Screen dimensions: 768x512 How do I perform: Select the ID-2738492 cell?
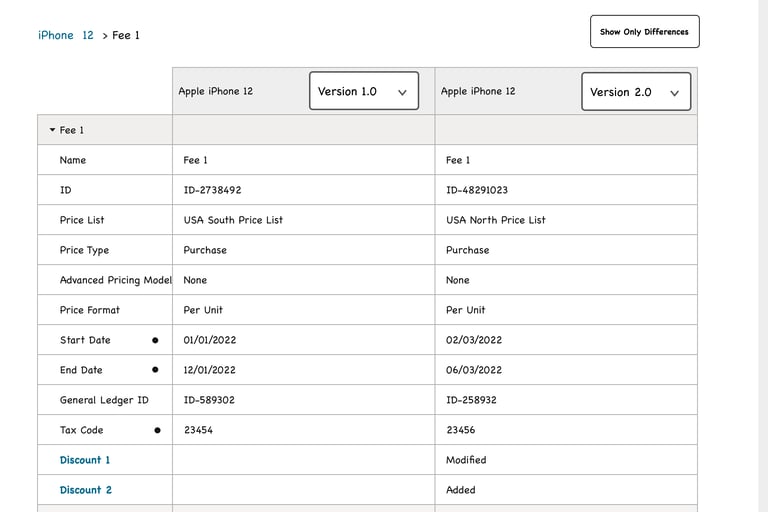point(212,190)
